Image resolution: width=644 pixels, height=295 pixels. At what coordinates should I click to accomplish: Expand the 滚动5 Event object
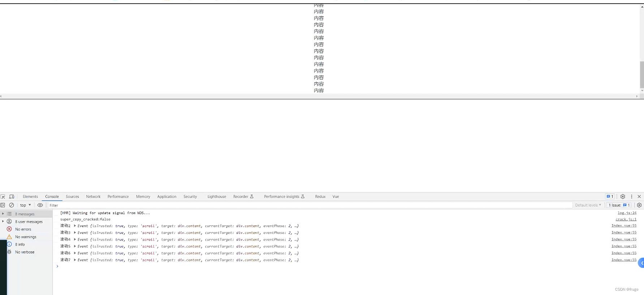point(75,246)
